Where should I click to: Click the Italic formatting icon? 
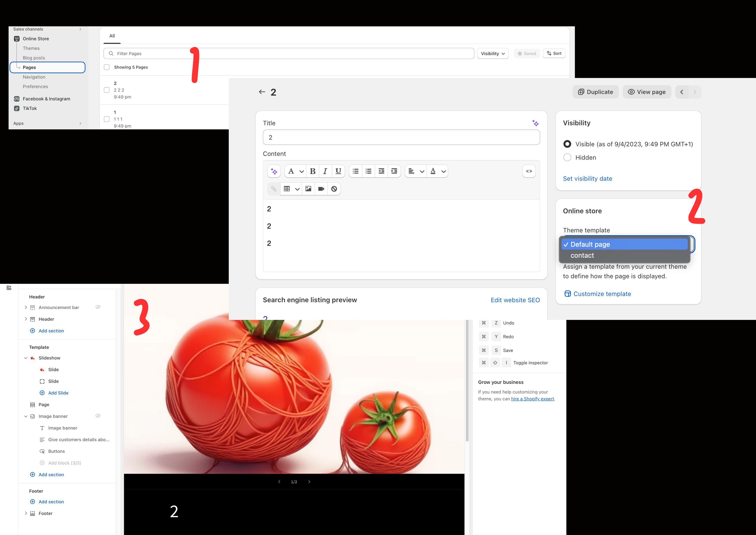point(325,171)
